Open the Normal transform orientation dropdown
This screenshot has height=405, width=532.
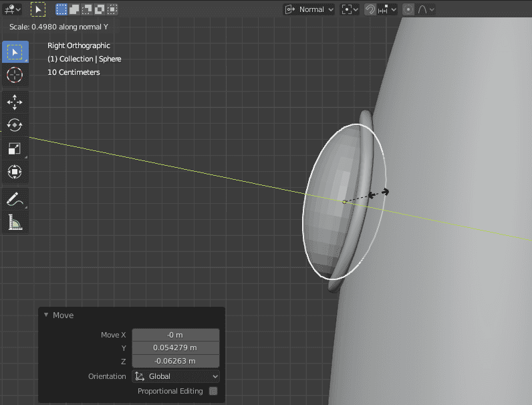coord(309,9)
